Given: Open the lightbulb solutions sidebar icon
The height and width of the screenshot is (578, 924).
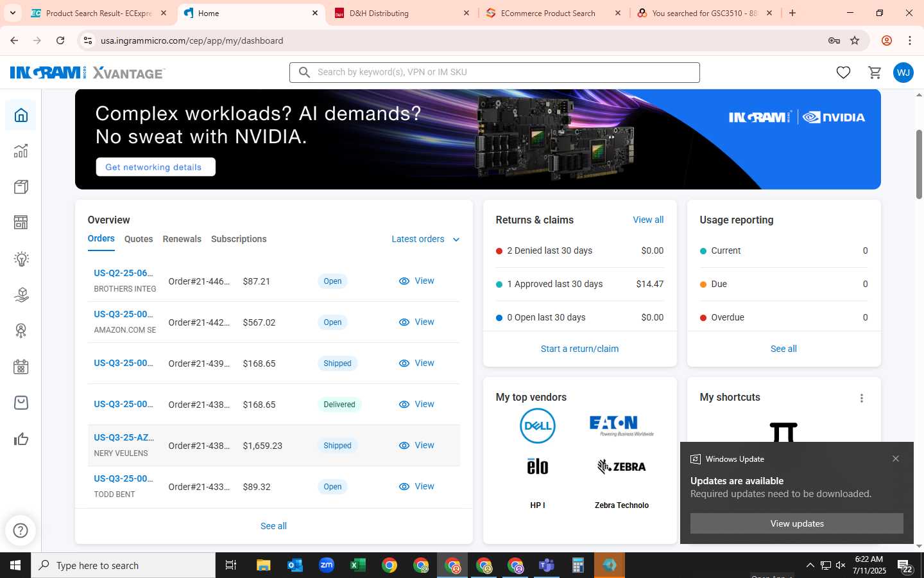Looking at the screenshot, I should 21,259.
